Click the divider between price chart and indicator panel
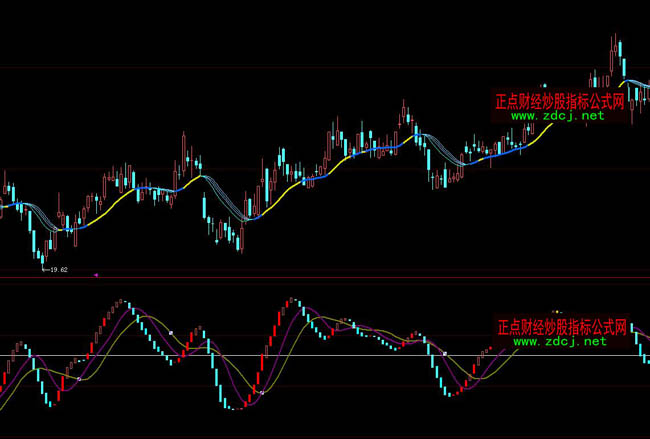This screenshot has width=650, height=439. pyautogui.click(x=325, y=281)
